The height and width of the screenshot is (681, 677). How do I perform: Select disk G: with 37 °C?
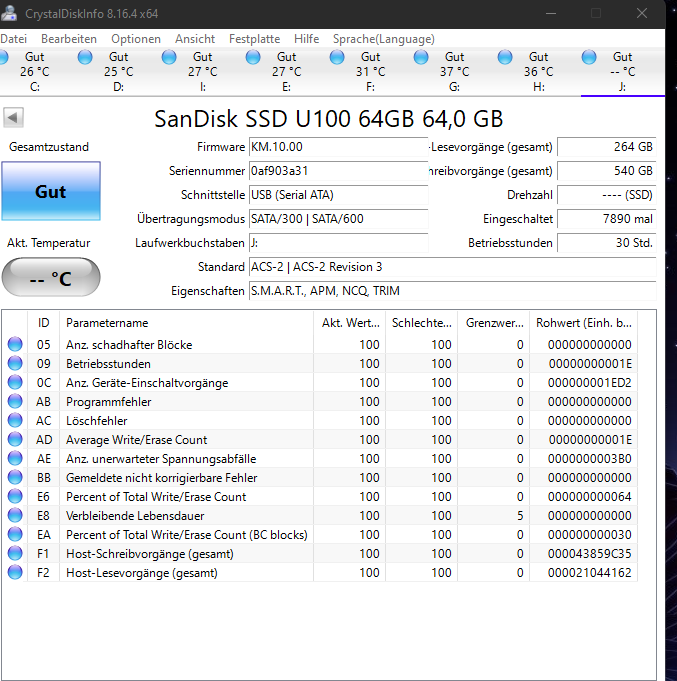tap(454, 72)
